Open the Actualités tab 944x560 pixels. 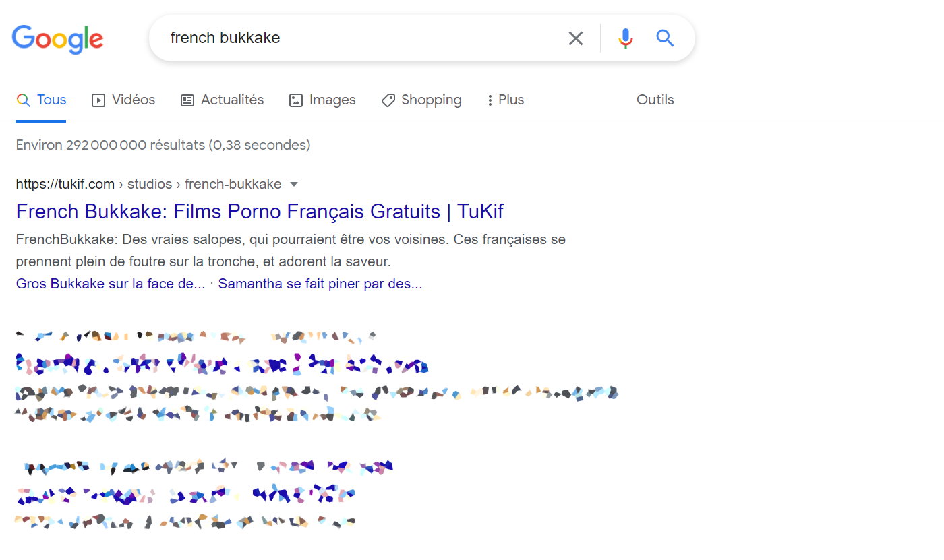coord(223,100)
